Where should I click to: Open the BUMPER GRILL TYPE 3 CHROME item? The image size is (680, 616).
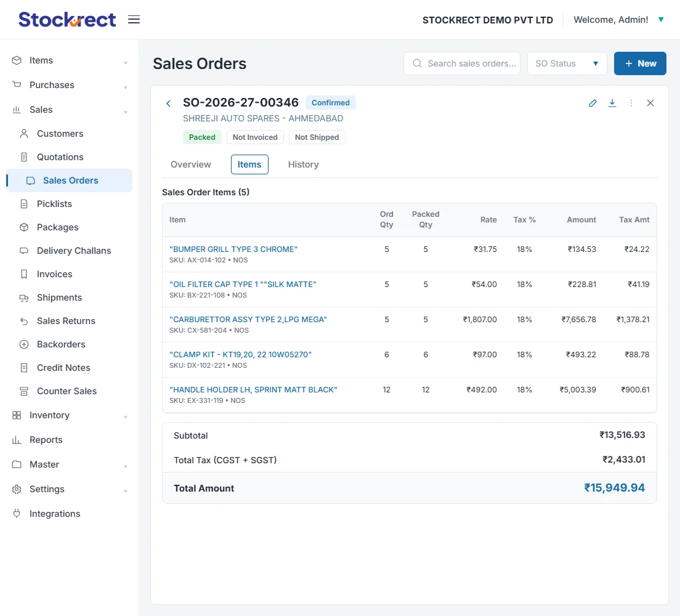[233, 249]
